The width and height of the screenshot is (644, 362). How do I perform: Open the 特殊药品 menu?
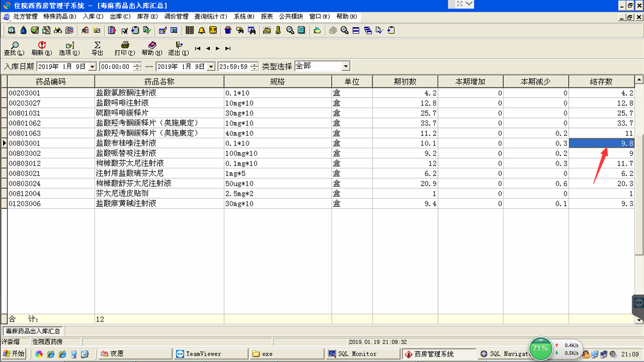pos(60,16)
